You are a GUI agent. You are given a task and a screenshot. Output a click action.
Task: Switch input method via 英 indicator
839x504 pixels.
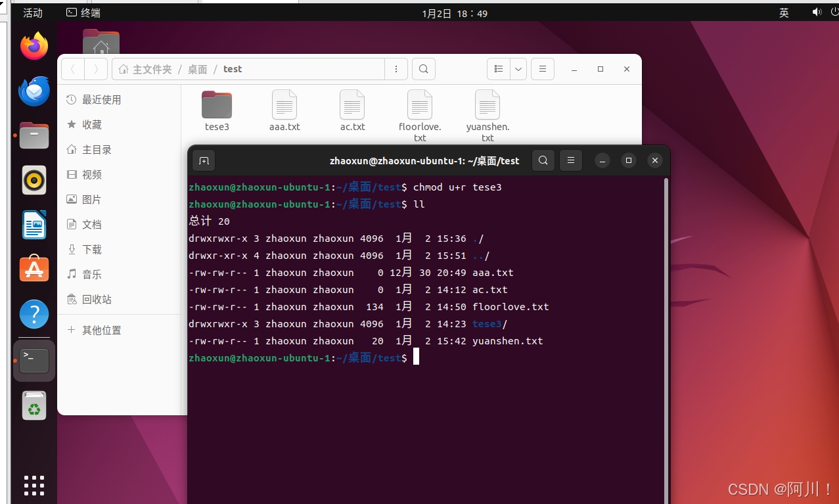pos(784,12)
